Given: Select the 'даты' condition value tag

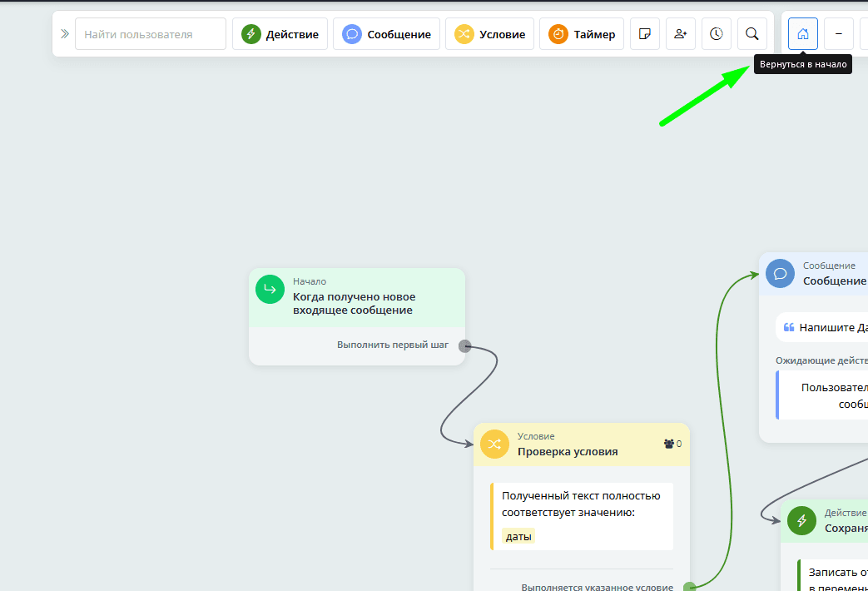Looking at the screenshot, I should pos(518,537).
